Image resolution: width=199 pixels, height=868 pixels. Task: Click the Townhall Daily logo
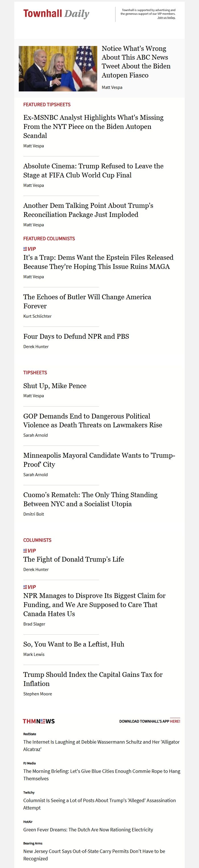point(56,14)
